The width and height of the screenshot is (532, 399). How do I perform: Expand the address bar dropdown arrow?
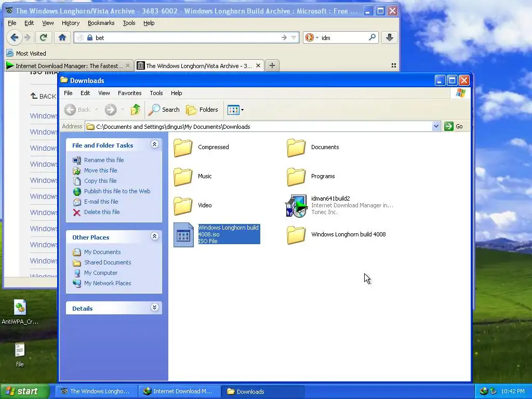(436, 126)
